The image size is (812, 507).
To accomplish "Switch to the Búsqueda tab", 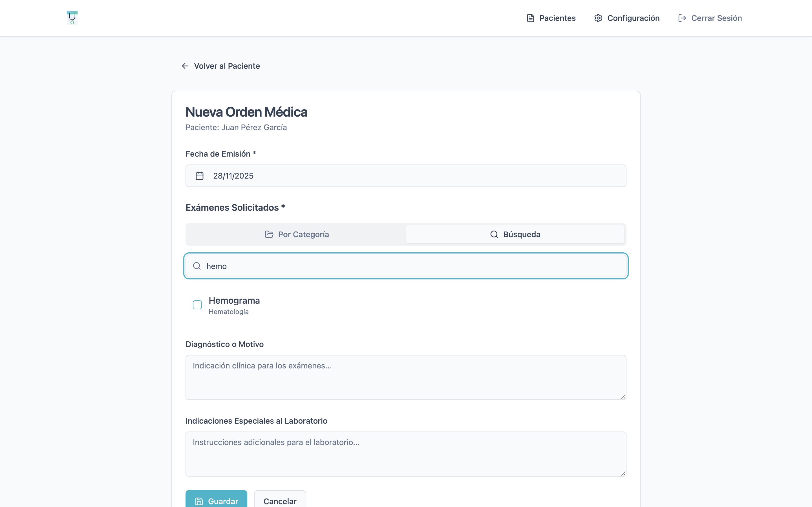I will pyautogui.click(x=515, y=234).
